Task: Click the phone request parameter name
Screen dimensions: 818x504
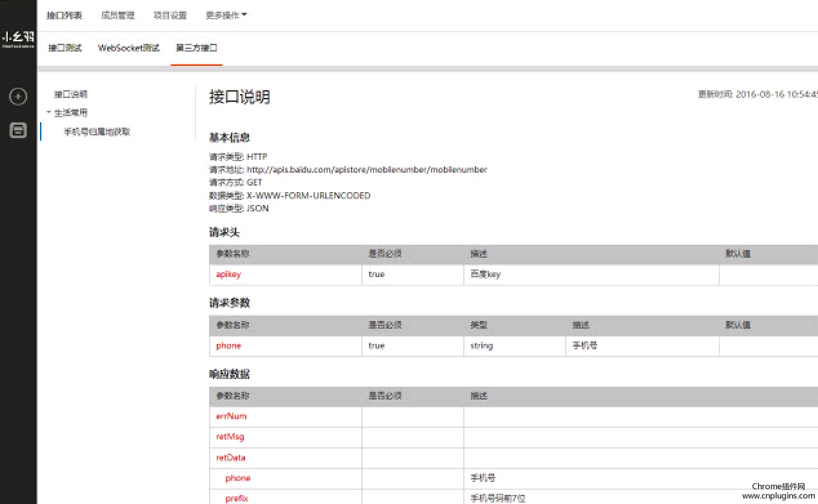Action: (x=228, y=345)
